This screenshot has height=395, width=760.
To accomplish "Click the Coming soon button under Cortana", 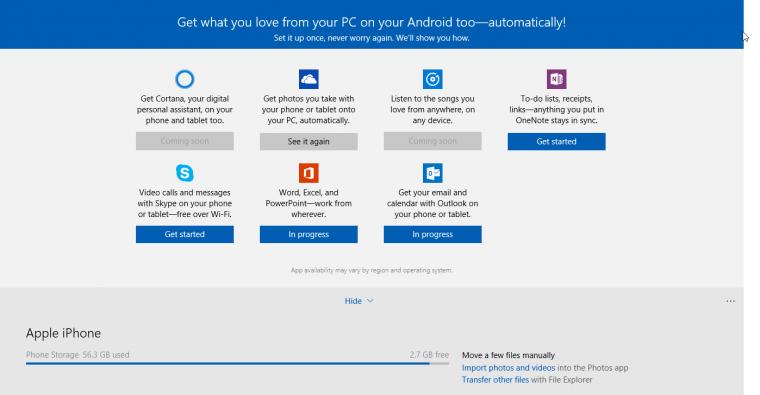I will (x=185, y=141).
